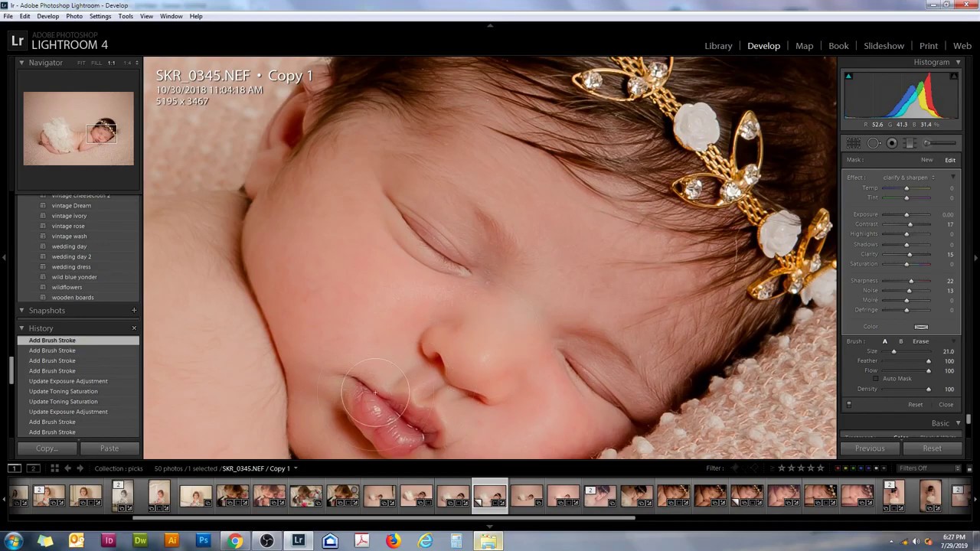Select the Adjustment Brush tool
980x551 pixels.
(940, 143)
